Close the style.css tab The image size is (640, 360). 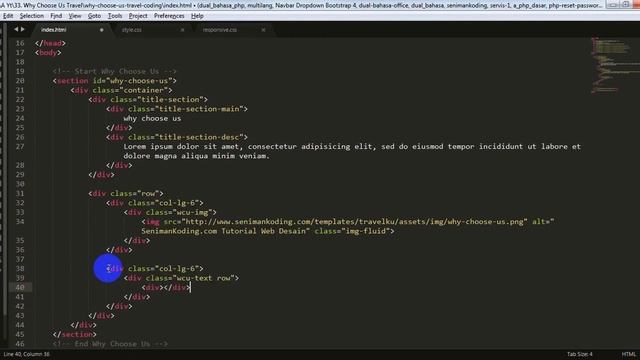(182, 30)
